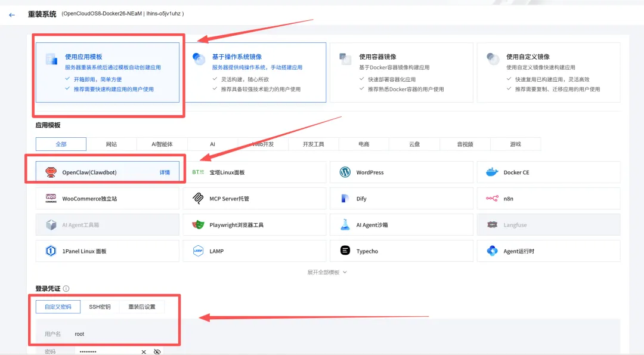Viewport: 644px width, 355px height.
Task: Choose the WordPress template name
Action: (370, 172)
